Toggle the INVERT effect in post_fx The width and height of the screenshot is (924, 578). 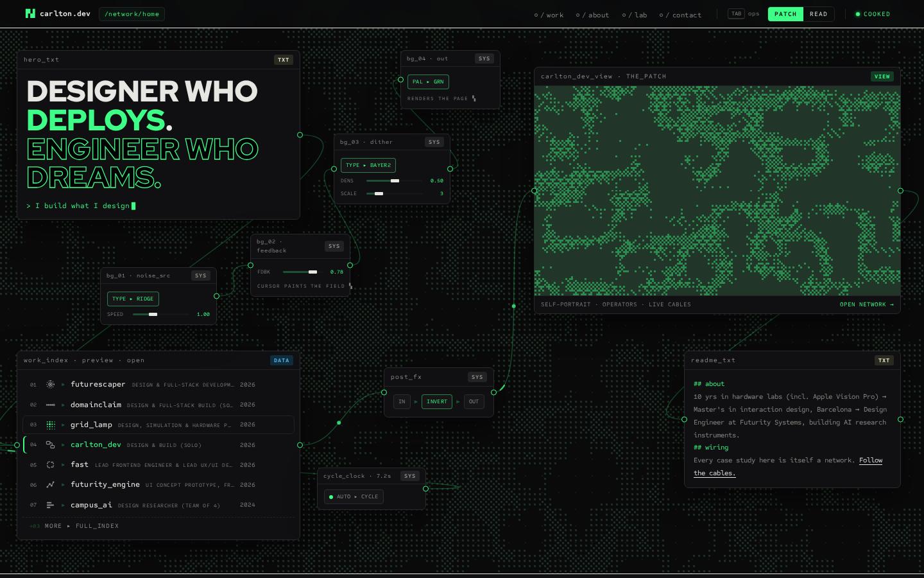[437, 401]
